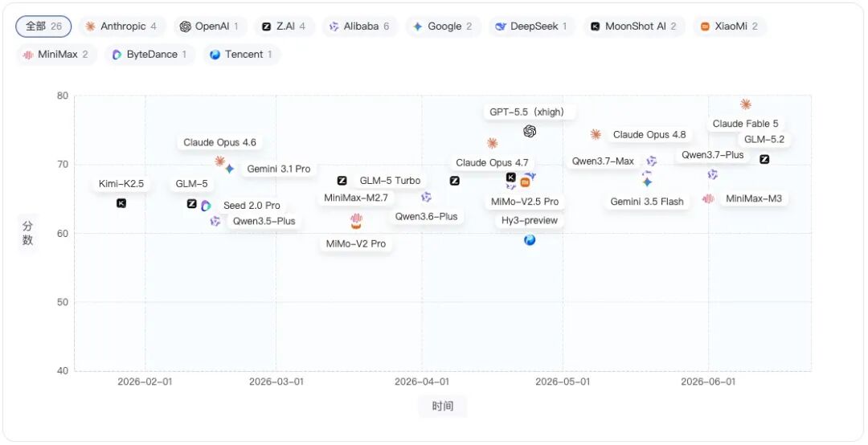Viewport: 868px width, 445px height.
Task: Click the Qwen3.5-Plus data point marker
Action: point(215,222)
